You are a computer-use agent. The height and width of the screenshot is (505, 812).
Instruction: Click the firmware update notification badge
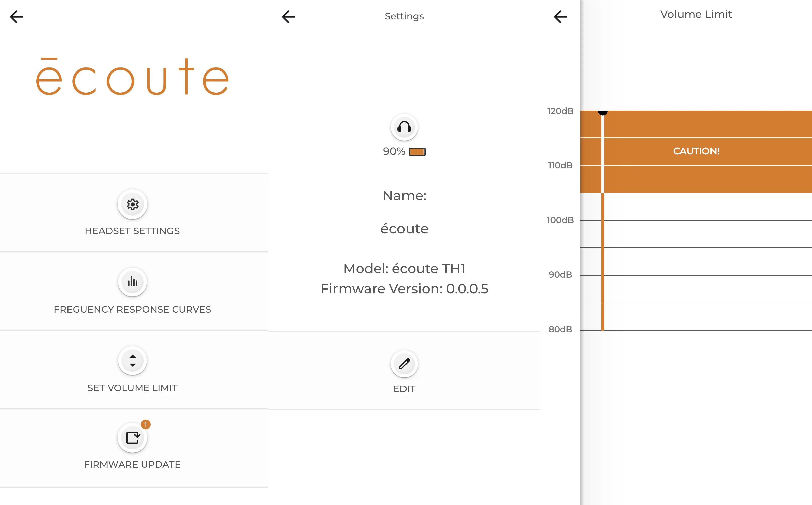(x=145, y=424)
